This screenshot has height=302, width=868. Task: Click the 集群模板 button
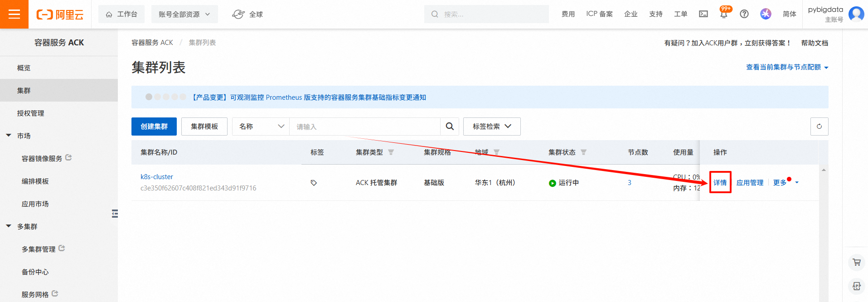pyautogui.click(x=204, y=127)
